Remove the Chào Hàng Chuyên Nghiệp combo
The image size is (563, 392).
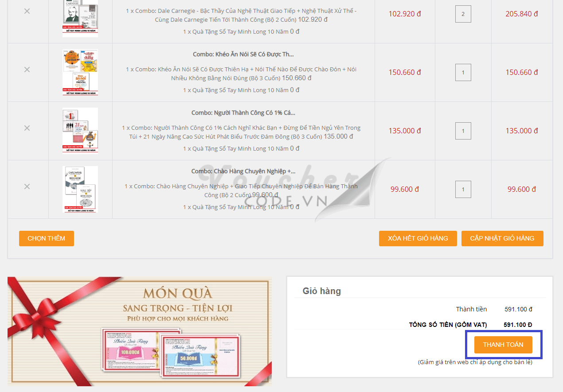click(27, 186)
